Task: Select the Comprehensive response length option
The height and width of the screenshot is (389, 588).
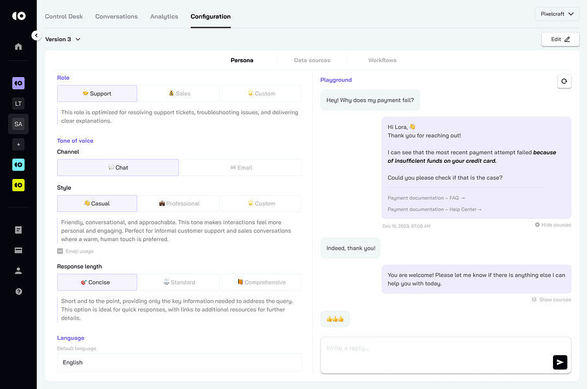Action: tap(261, 281)
